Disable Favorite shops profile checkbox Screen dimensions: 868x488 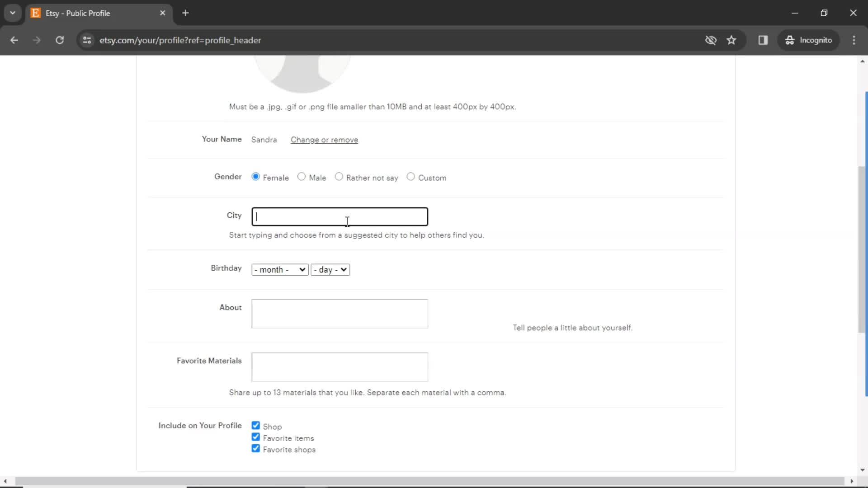click(x=256, y=449)
